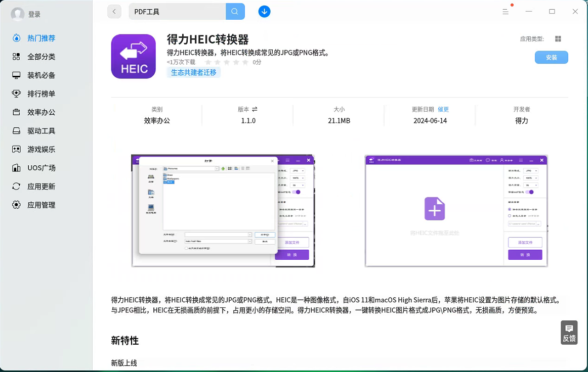This screenshot has height=372, width=588.
Task: Click the refresh icon beside 应用更新
Action: click(16, 186)
